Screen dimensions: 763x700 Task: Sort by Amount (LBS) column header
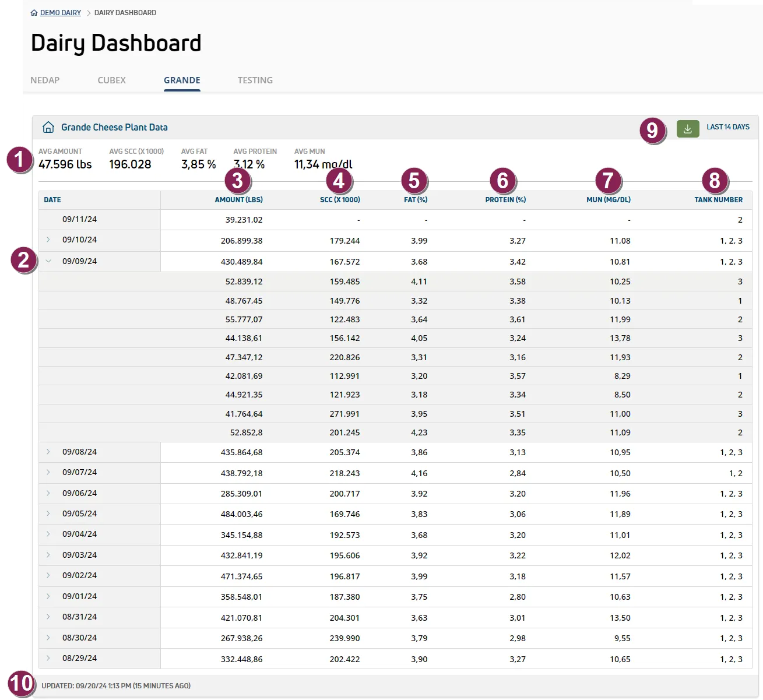click(x=239, y=200)
